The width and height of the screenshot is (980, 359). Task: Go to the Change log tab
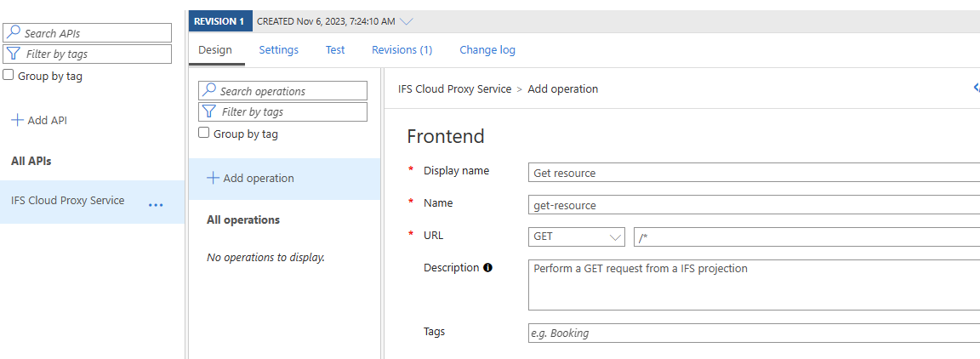pyautogui.click(x=487, y=50)
